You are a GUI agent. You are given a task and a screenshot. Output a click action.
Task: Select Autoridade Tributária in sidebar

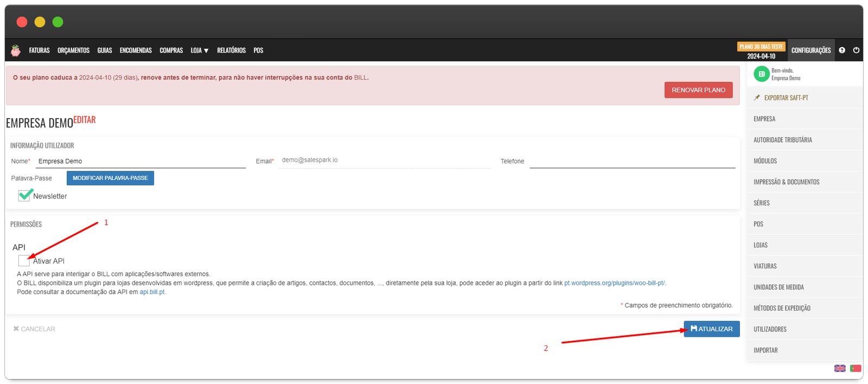tap(782, 140)
